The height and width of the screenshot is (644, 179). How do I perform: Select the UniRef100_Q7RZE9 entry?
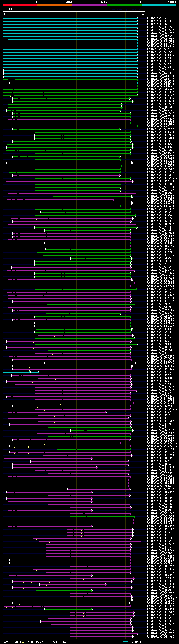161,271
